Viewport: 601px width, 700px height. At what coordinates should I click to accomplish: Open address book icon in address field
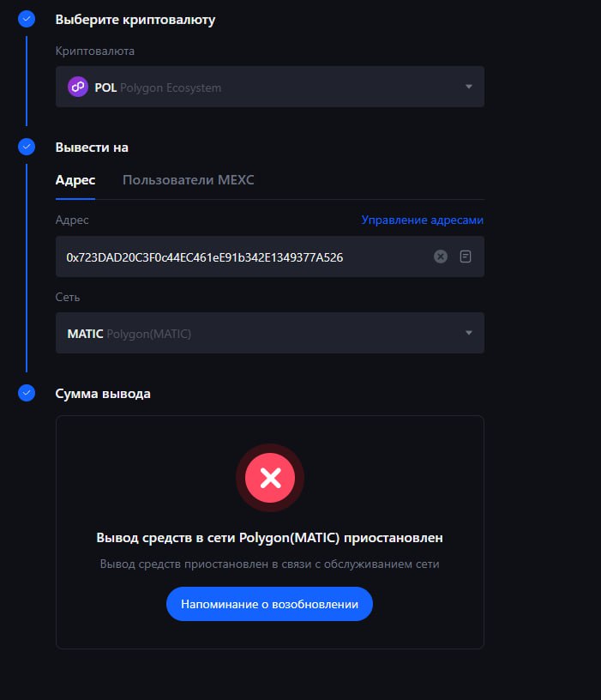tap(466, 256)
